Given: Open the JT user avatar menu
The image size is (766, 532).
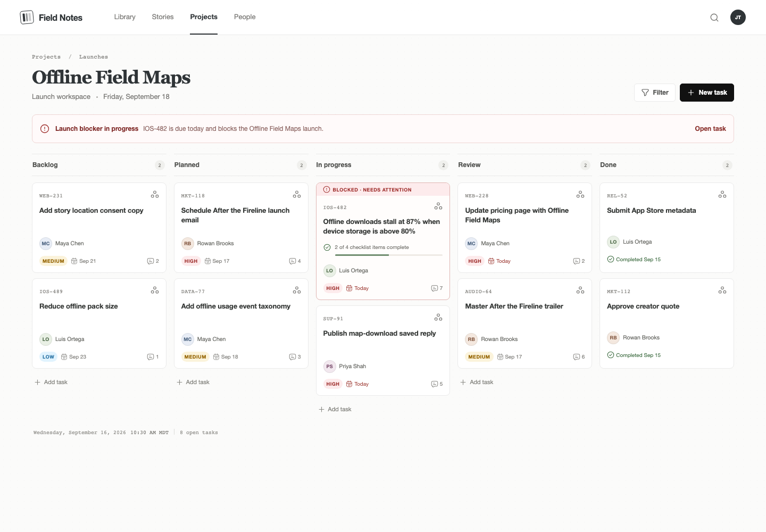Looking at the screenshot, I should coord(738,18).
